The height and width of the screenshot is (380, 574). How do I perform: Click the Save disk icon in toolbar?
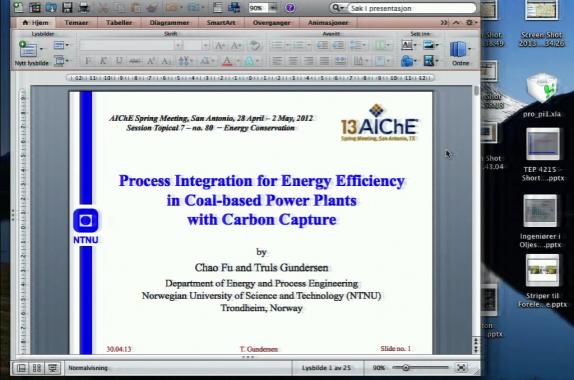[67, 7]
